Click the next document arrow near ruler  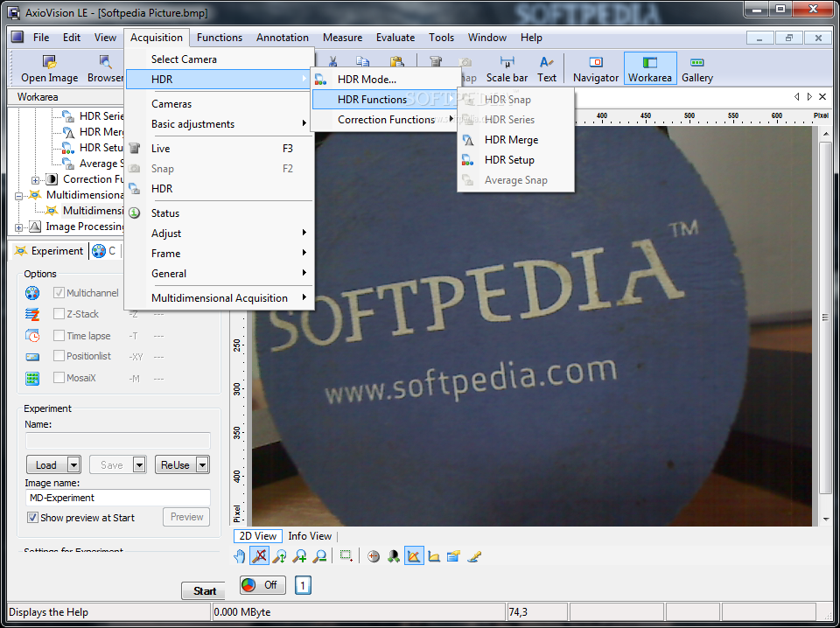[x=809, y=97]
